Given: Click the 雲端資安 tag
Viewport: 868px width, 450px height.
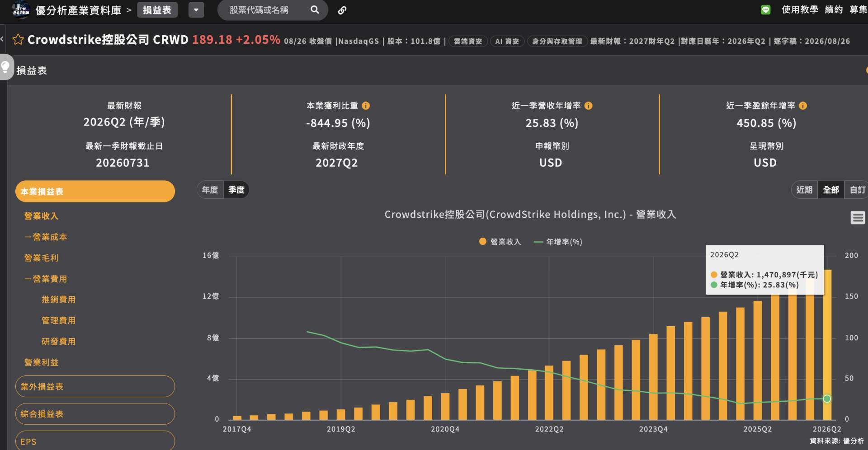Looking at the screenshot, I should coord(468,41).
